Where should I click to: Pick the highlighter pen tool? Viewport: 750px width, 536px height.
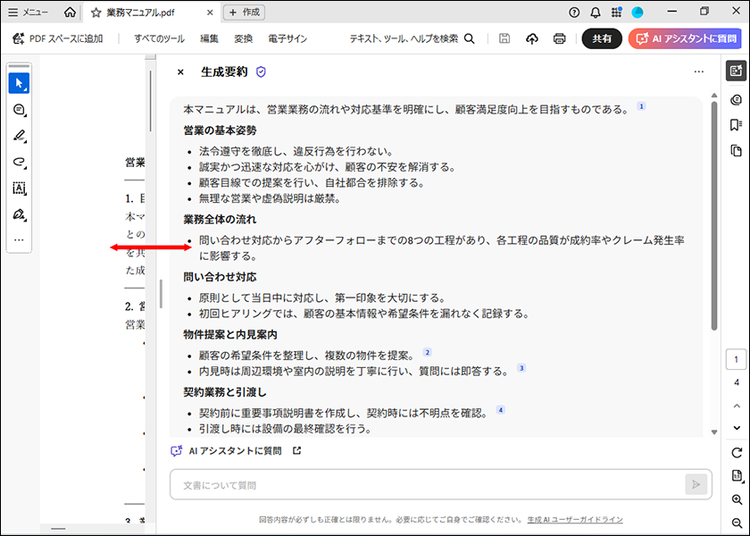(19, 136)
